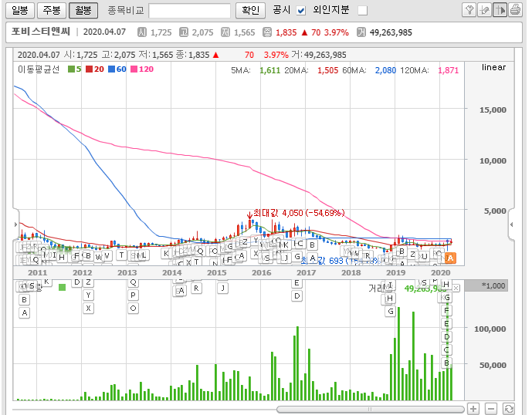Expand the left side panel arrow
532x415 pixels.
[x=15, y=224]
